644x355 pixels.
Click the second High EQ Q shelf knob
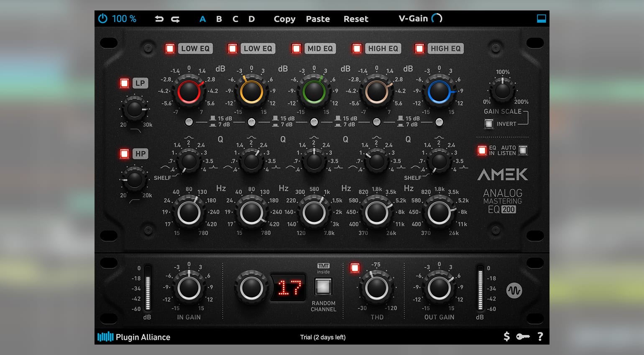(439, 161)
